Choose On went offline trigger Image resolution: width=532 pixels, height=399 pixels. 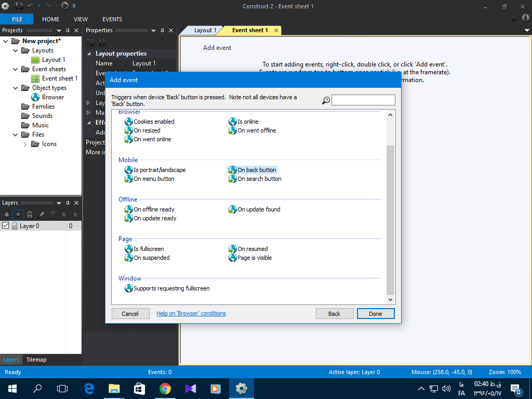252,130
